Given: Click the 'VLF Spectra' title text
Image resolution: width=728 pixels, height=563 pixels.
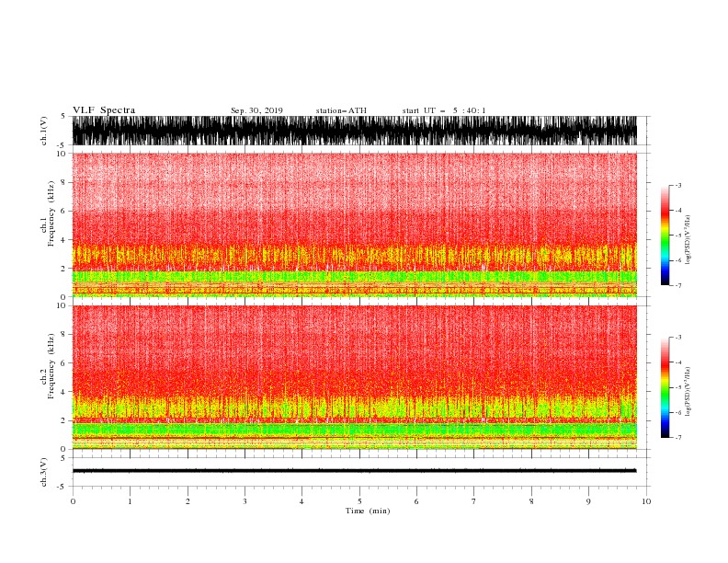Looking at the screenshot, I should click(104, 110).
